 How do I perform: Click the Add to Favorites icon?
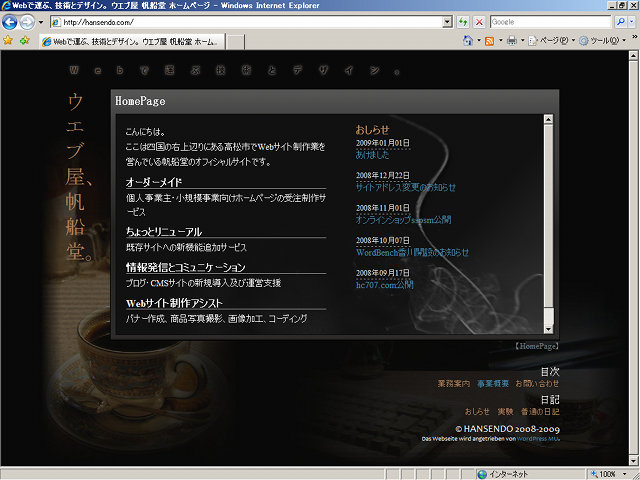22,41
